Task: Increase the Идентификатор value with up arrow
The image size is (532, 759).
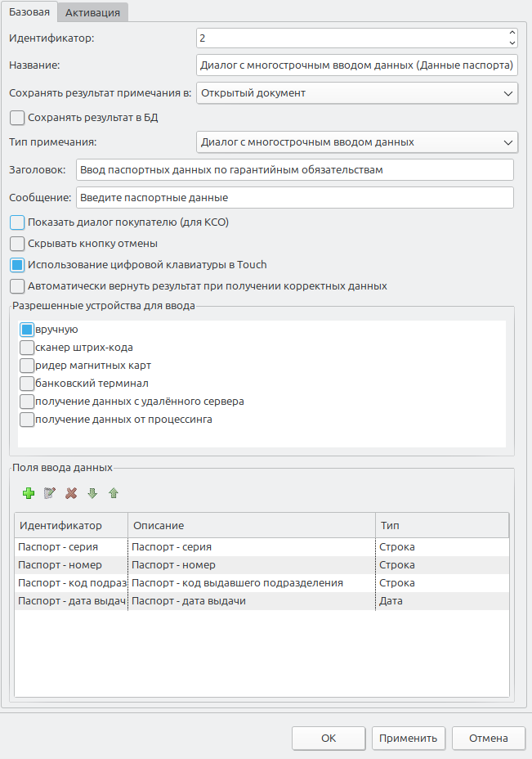Action: (512, 34)
